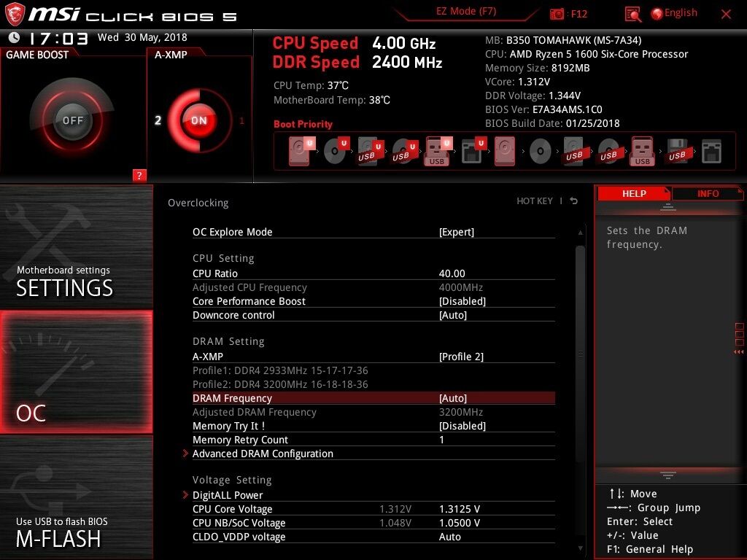Click the grip handle atop help panel
The width and height of the screenshot is (747, 560).
click(668, 207)
